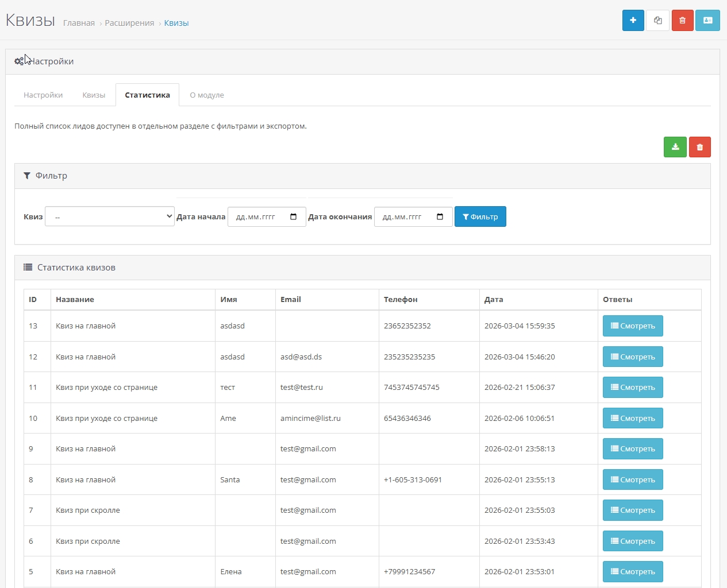Screen dimensions: 727x588
Task: Click the Дата окончания date field
Action: click(403, 217)
